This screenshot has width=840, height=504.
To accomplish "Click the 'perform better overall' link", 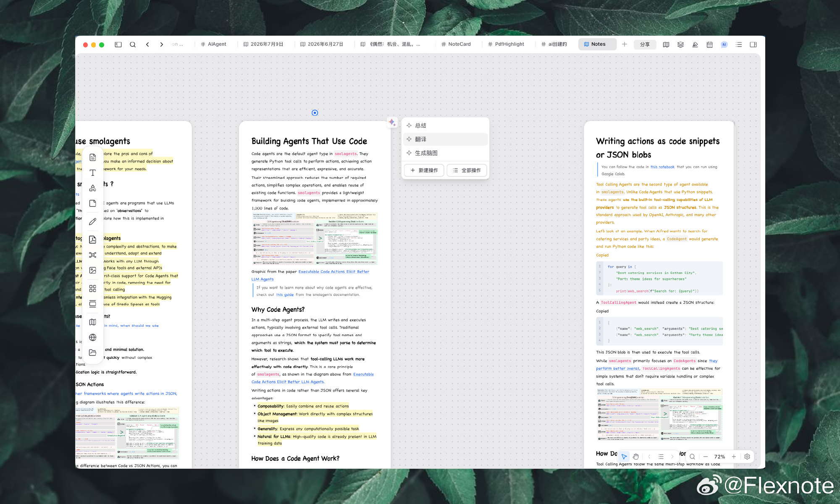I will [617, 368].
